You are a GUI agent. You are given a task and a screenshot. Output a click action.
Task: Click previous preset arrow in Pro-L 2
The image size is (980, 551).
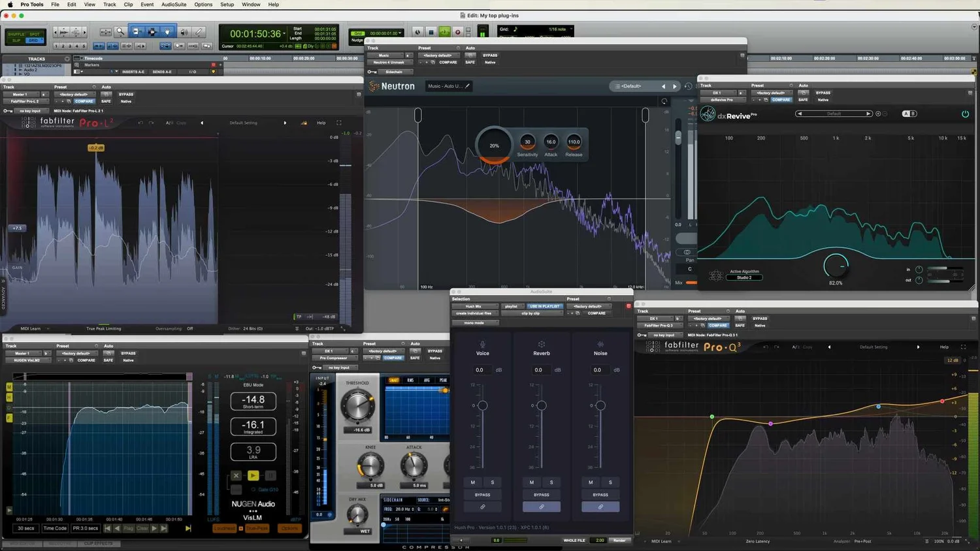pyautogui.click(x=202, y=123)
